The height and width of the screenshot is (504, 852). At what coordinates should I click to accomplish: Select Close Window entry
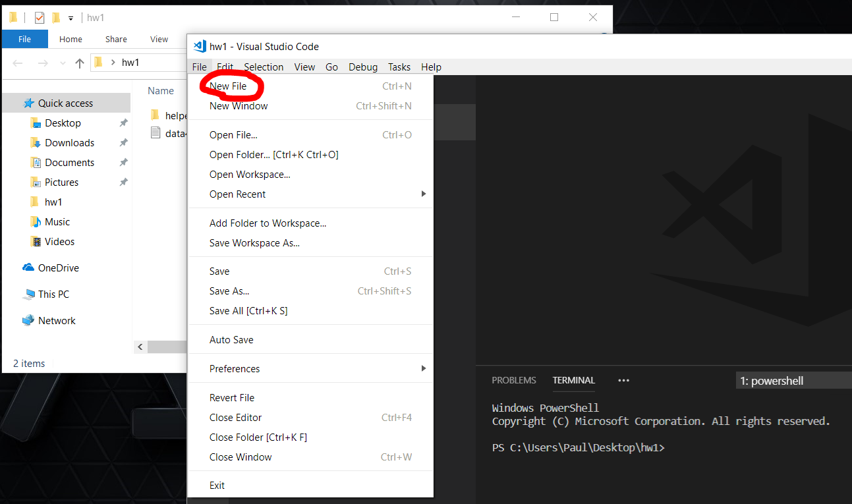[310, 457]
